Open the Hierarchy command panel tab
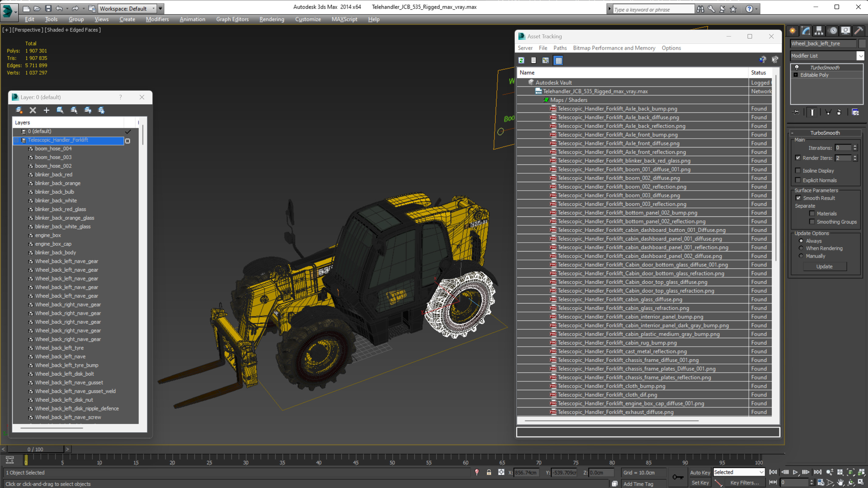 (819, 31)
